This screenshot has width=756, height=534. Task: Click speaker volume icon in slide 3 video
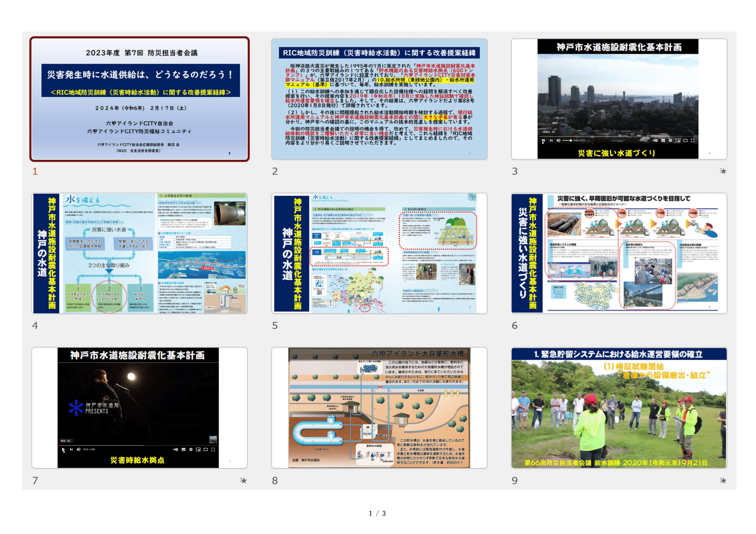click(x=558, y=141)
